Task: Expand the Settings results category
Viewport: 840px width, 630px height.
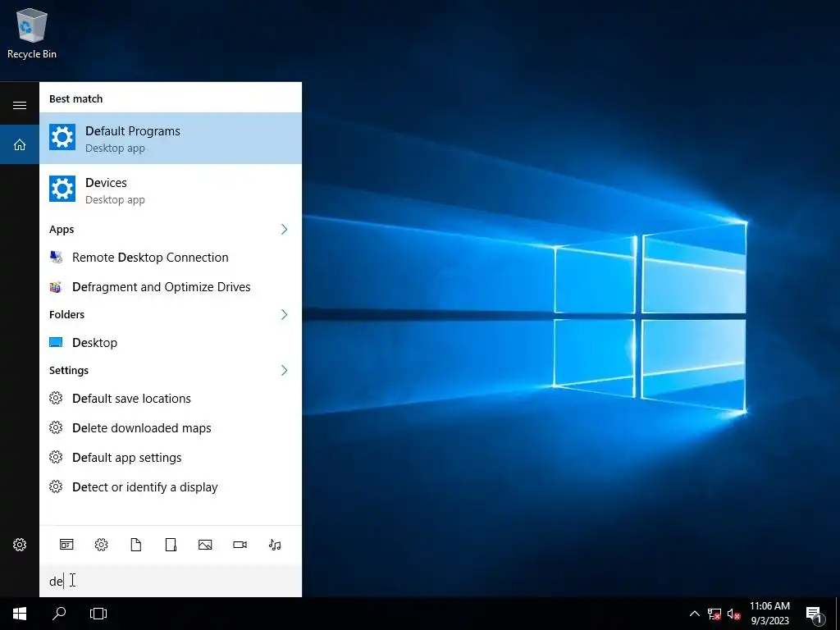Action: click(x=284, y=370)
